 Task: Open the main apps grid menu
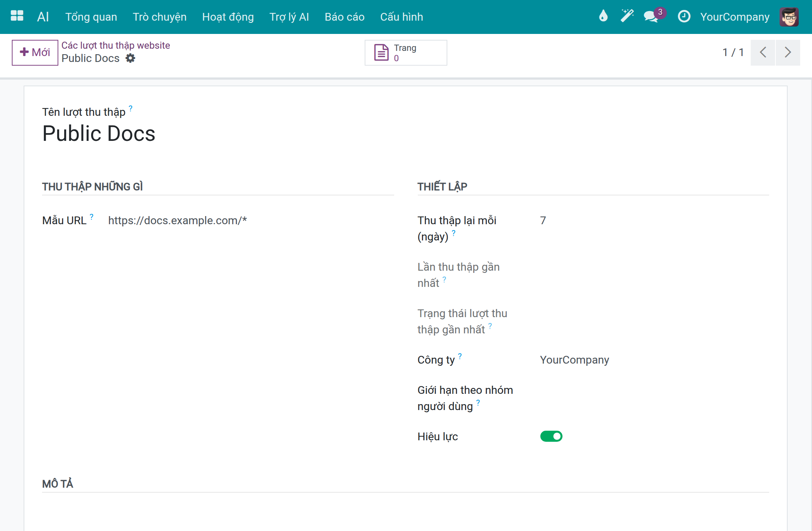tap(17, 16)
